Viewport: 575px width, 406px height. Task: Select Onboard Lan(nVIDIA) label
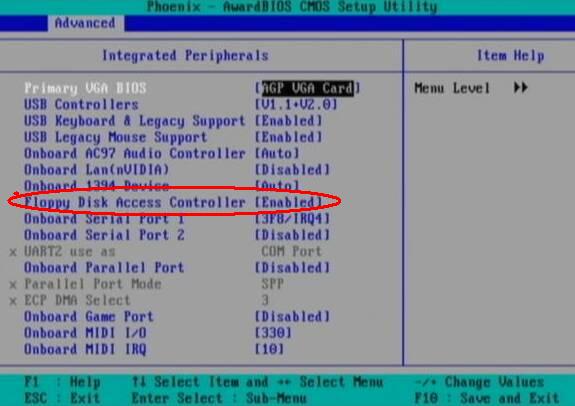pos(96,170)
